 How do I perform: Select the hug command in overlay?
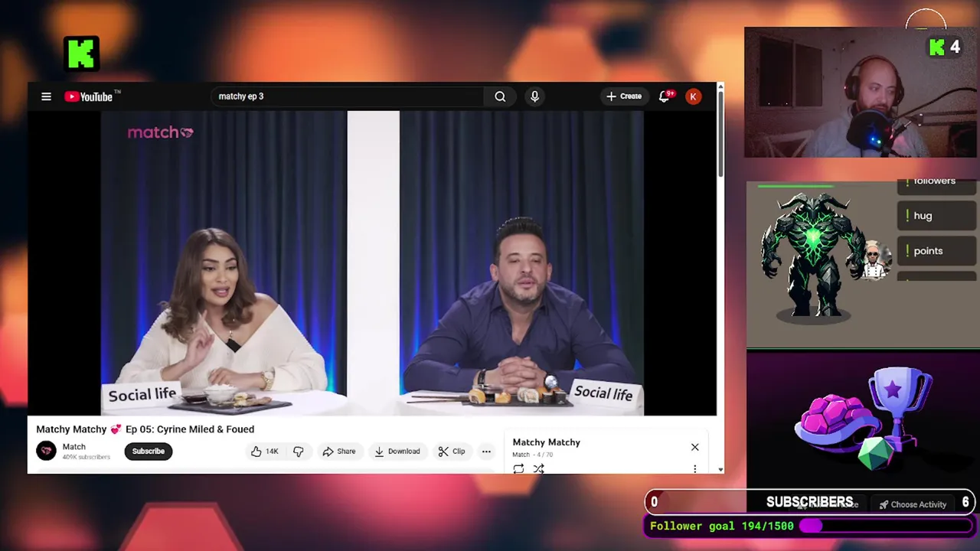click(936, 216)
